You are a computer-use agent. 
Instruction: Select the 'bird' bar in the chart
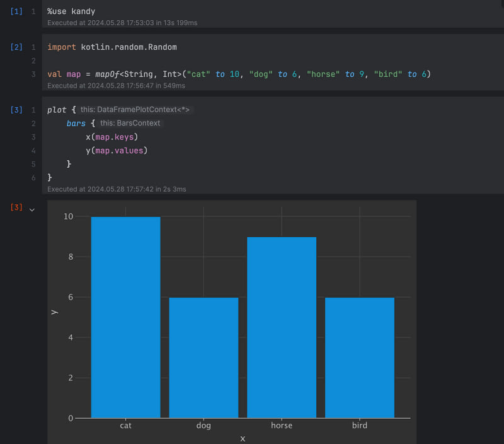pyautogui.click(x=359, y=357)
